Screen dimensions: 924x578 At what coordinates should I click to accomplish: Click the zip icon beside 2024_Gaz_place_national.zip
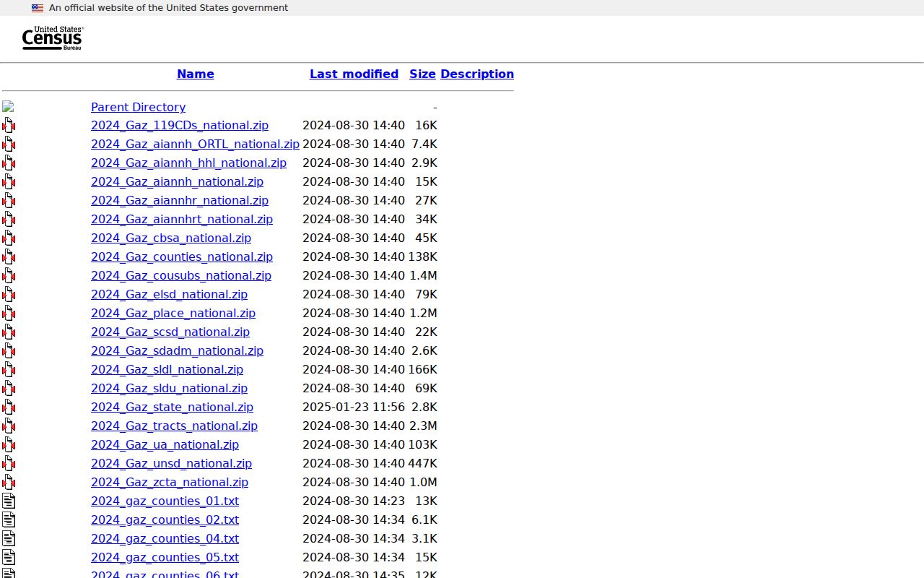pos(9,314)
